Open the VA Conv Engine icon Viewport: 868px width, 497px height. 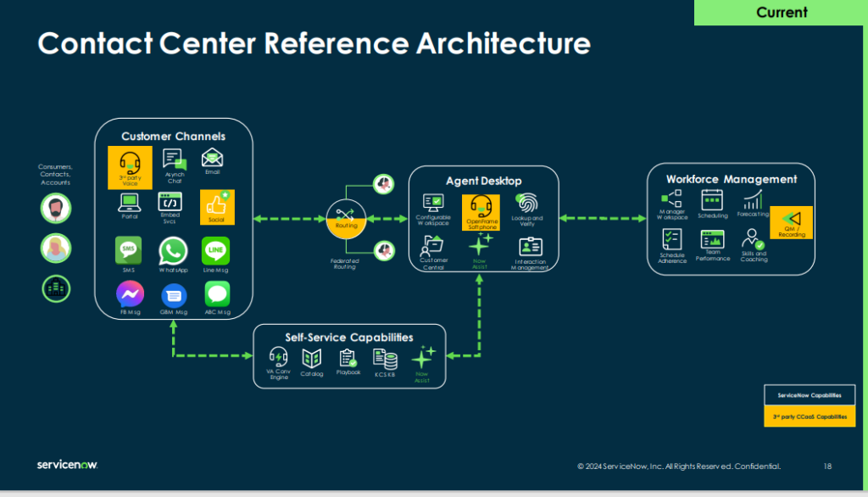[x=278, y=357]
